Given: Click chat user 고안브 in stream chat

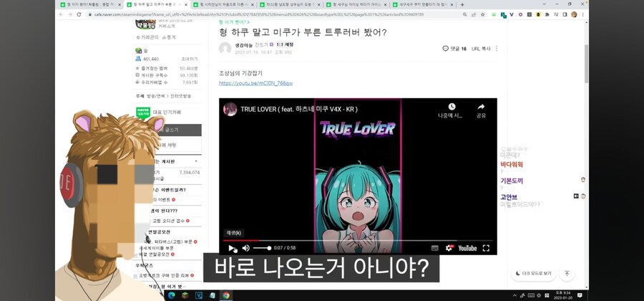Looking at the screenshot, I should pos(509,197).
